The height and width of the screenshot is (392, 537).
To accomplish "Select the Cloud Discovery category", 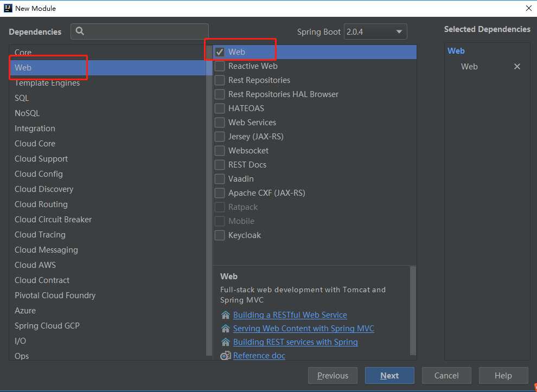I will click(x=107, y=189).
